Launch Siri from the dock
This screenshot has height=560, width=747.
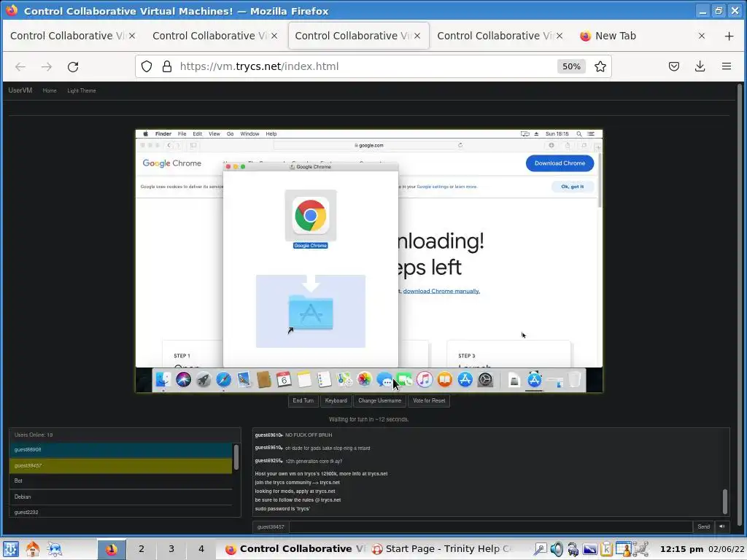click(x=183, y=379)
